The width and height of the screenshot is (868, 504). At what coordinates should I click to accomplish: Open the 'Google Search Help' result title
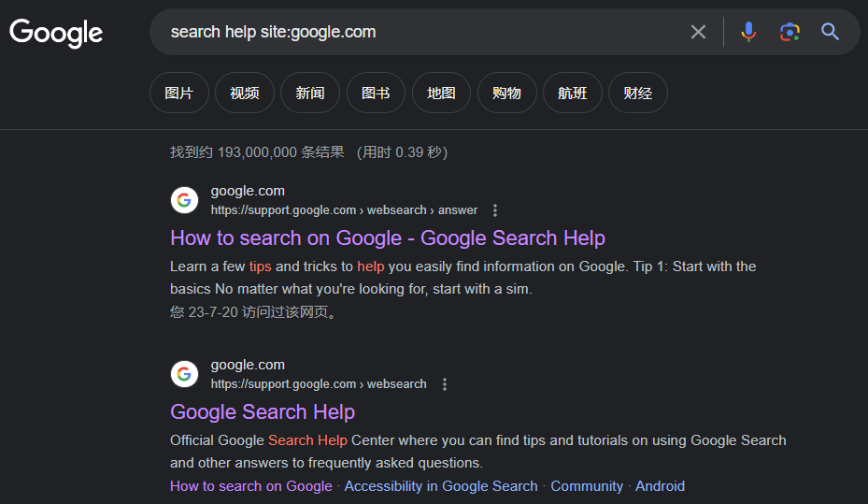[x=263, y=411]
